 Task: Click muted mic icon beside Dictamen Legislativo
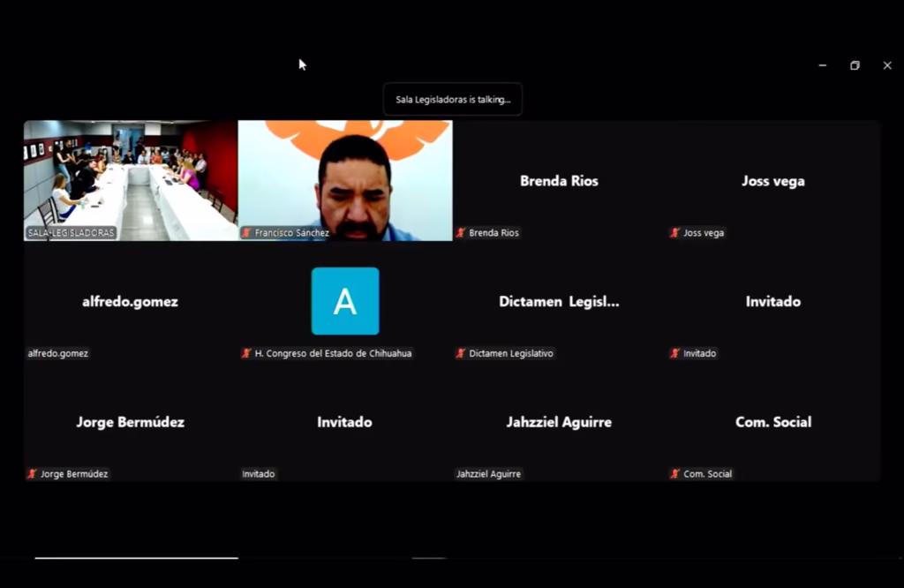click(461, 353)
